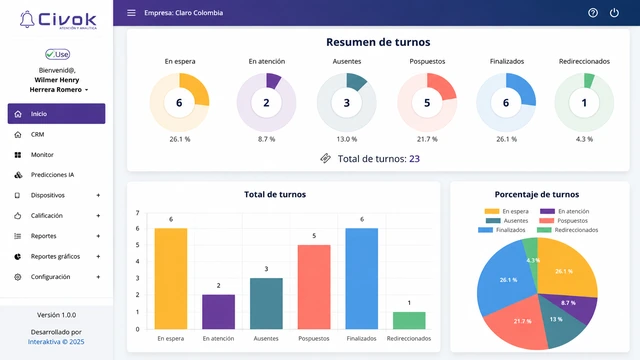This screenshot has width=640, height=360.
Task: Click the Porcentaje de turnos heading
Action: tap(537, 194)
